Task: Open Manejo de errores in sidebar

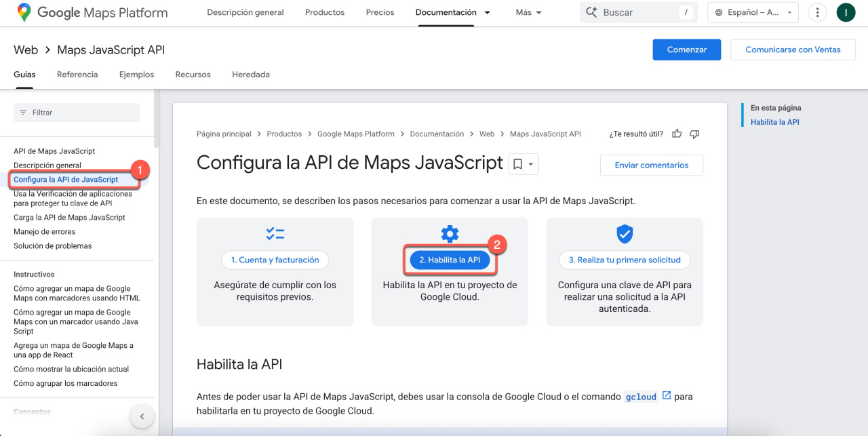Action: pos(45,232)
